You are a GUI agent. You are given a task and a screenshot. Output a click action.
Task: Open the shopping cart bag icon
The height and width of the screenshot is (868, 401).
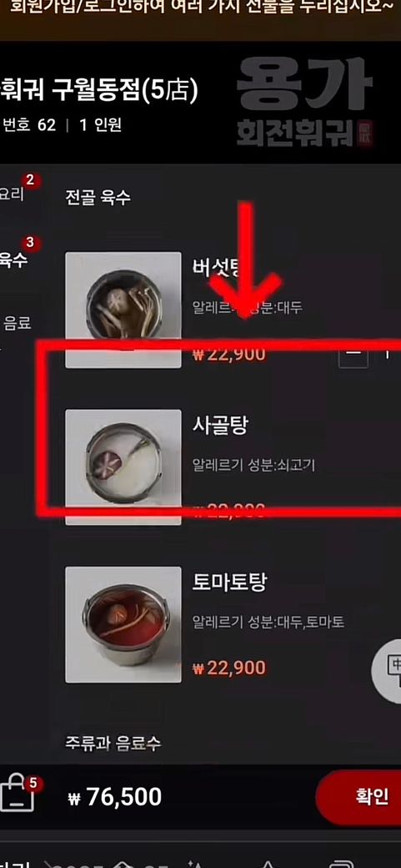[17, 795]
